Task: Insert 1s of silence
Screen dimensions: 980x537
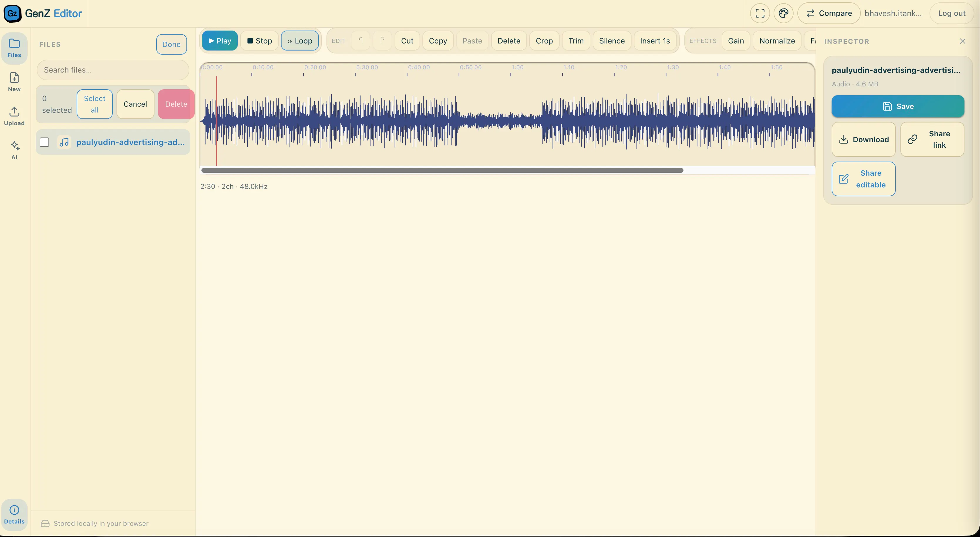Action: pos(655,41)
